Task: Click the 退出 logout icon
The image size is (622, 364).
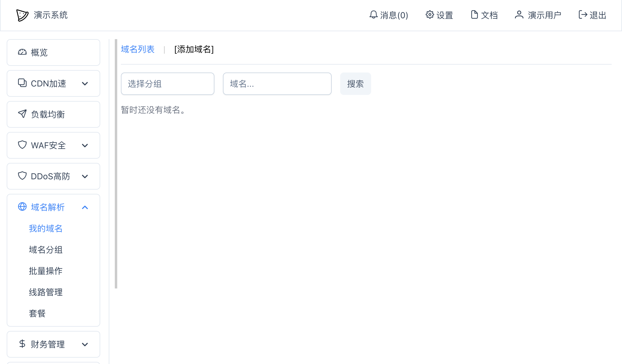Action: 583,15
